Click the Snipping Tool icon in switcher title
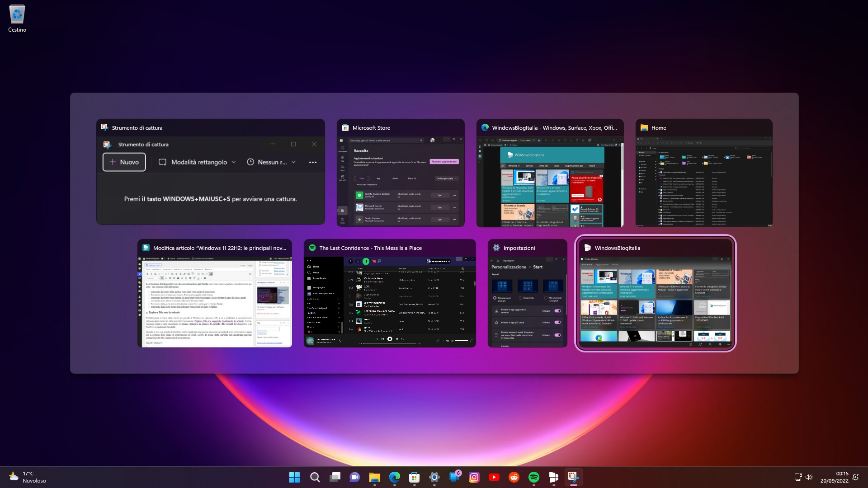 [x=104, y=127]
